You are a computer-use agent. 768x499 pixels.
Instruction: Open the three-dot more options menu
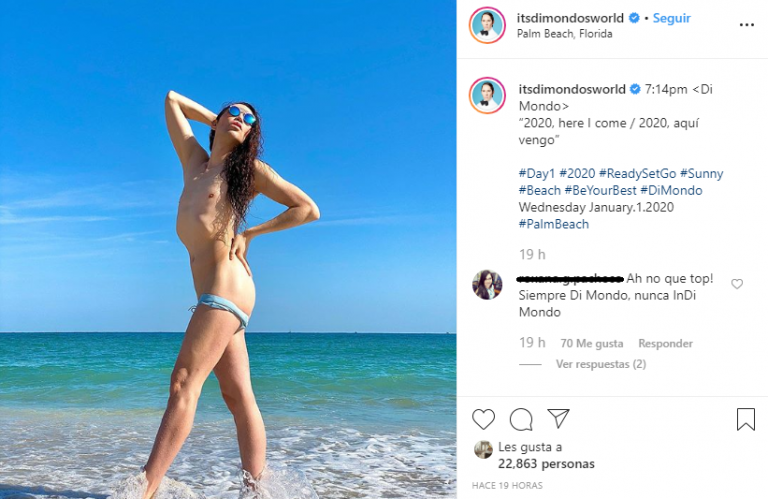pyautogui.click(x=746, y=25)
